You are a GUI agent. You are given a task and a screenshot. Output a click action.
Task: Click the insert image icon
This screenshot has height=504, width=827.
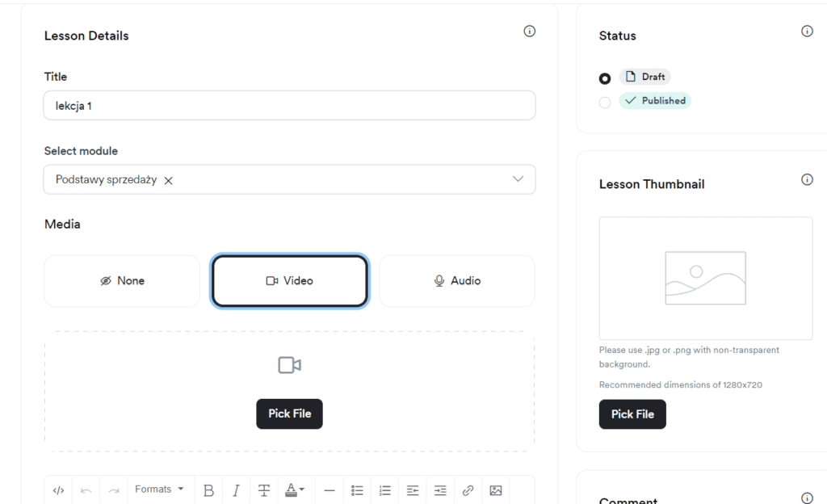[496, 490]
